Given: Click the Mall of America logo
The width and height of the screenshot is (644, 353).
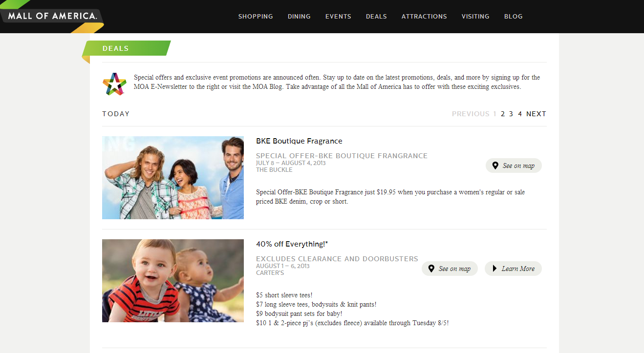Looking at the screenshot, I should click(x=52, y=16).
